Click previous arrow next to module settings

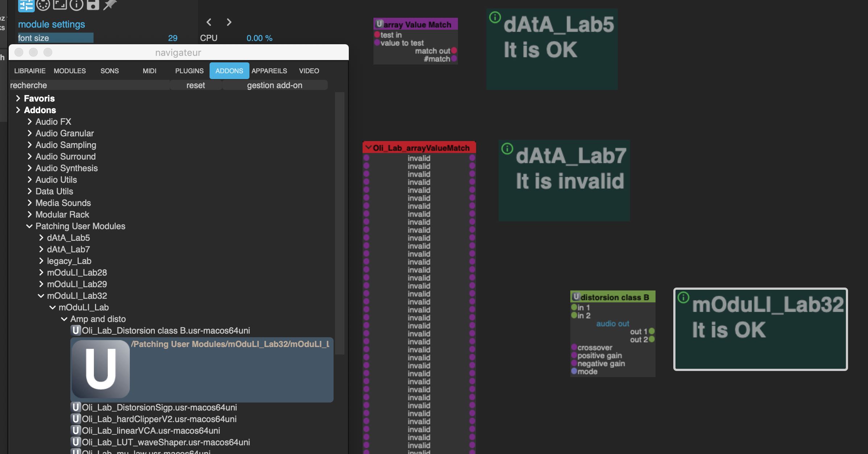[x=209, y=22]
